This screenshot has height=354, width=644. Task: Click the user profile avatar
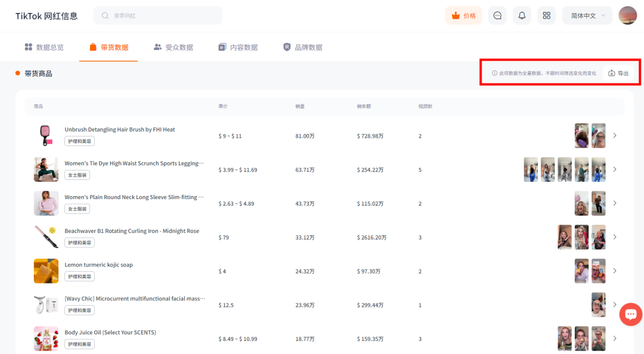pyautogui.click(x=627, y=15)
